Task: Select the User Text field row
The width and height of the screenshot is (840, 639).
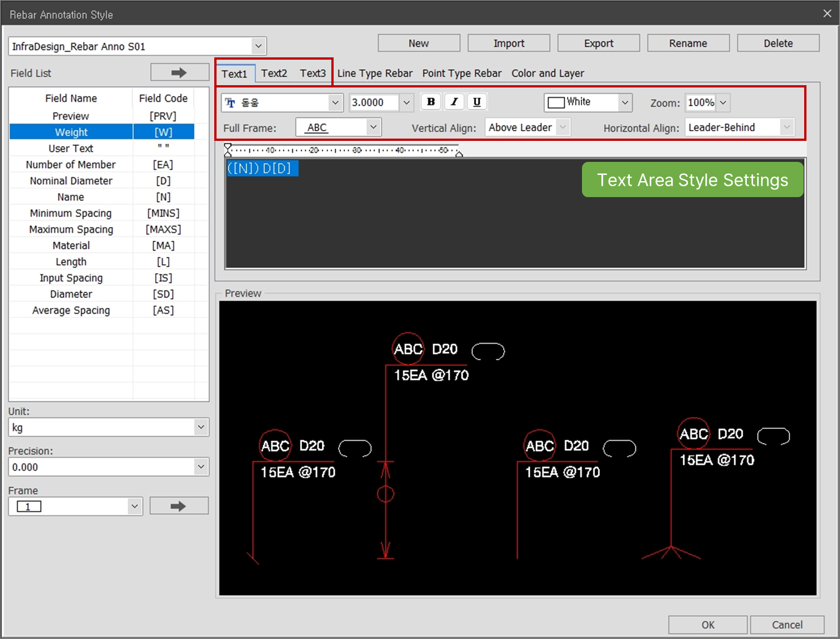Action: click(102, 148)
